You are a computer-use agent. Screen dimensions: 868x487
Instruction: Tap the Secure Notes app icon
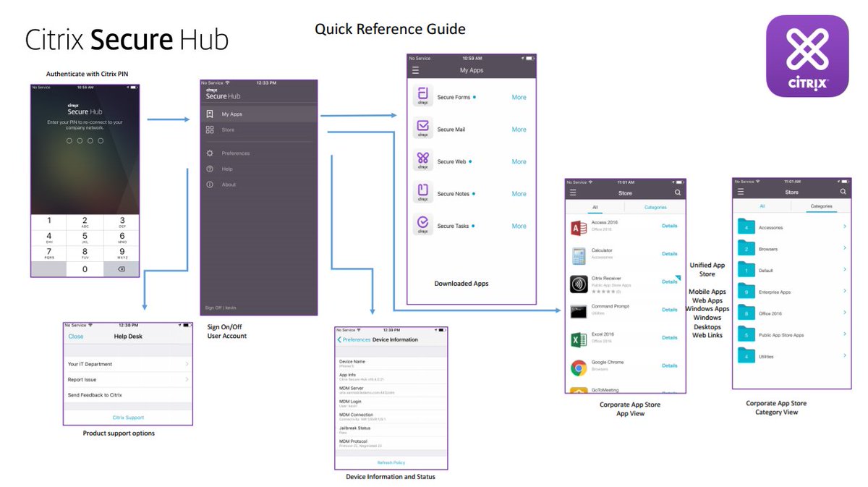point(423,193)
